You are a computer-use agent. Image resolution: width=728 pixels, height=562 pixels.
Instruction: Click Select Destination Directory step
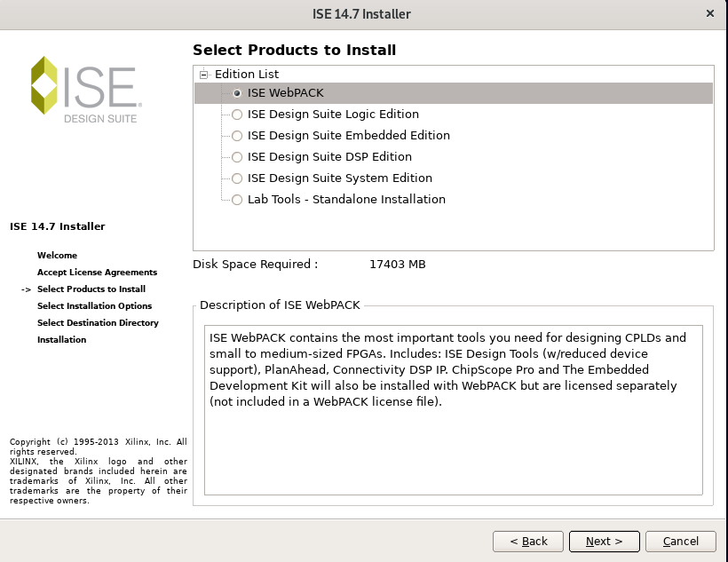pyautogui.click(x=98, y=323)
